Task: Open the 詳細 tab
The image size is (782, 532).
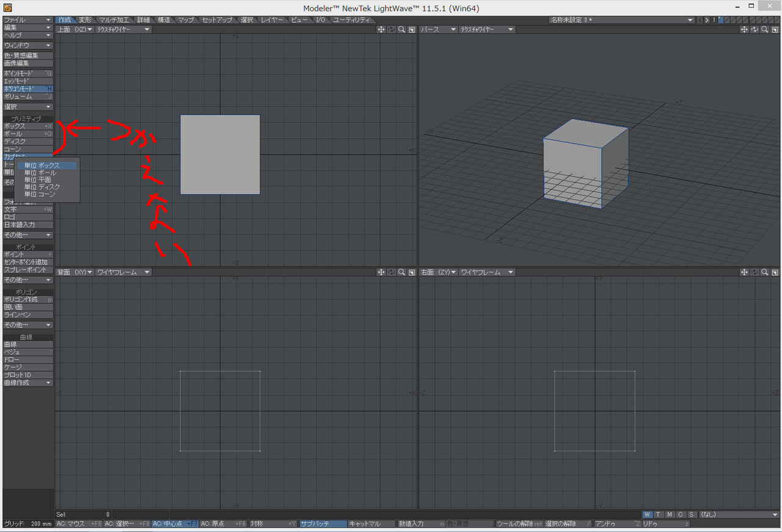Action: [x=144, y=20]
